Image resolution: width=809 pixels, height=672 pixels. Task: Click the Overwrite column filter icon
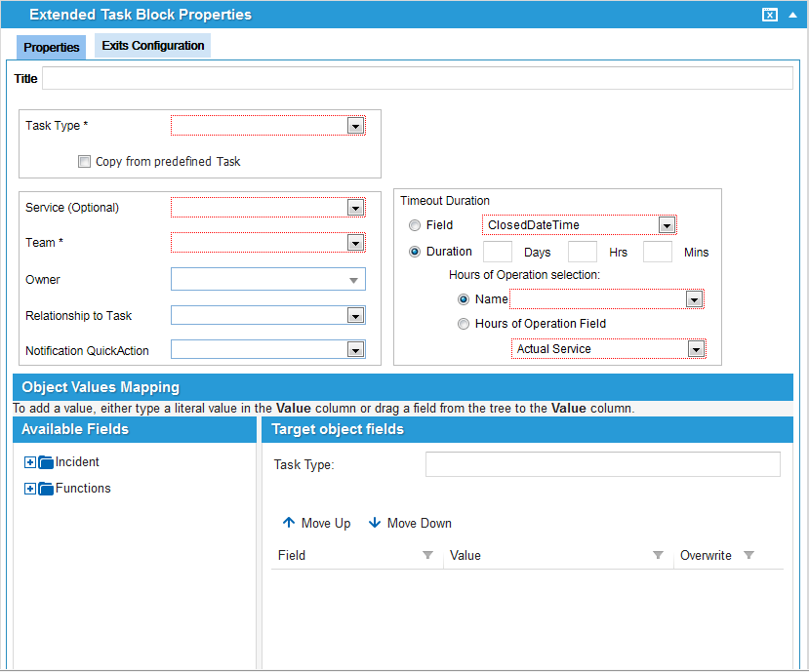(748, 555)
